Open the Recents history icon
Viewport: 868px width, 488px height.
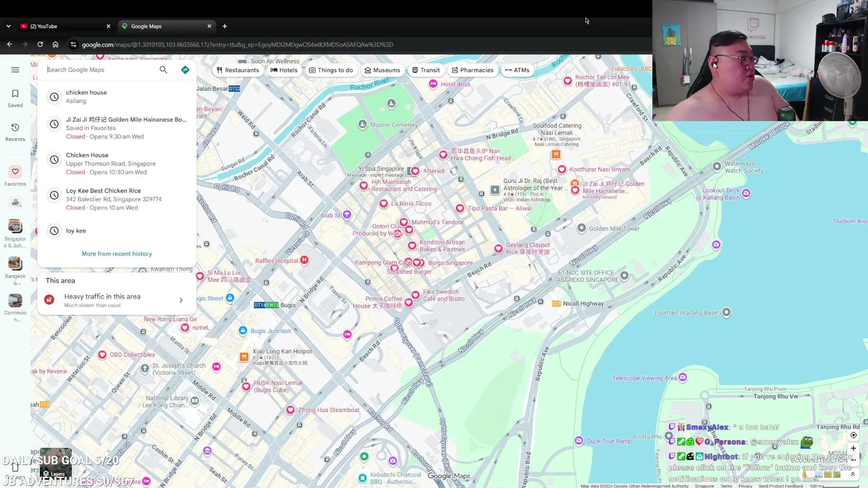15,127
